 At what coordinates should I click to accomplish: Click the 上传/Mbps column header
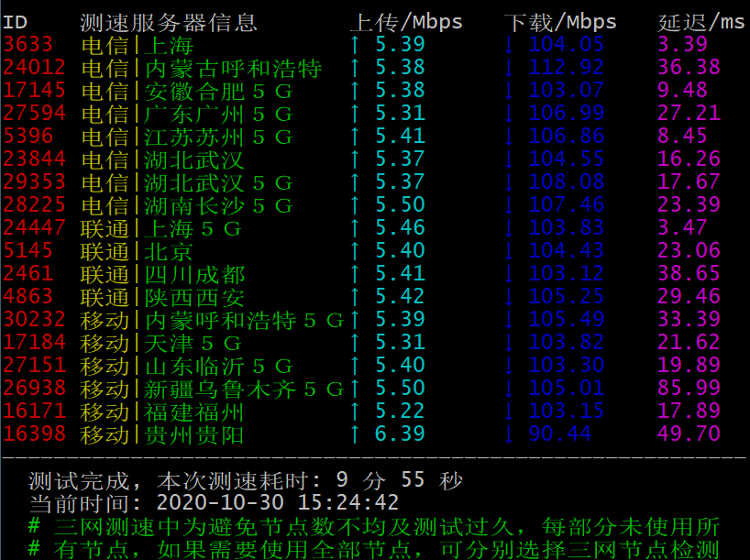[x=406, y=23]
